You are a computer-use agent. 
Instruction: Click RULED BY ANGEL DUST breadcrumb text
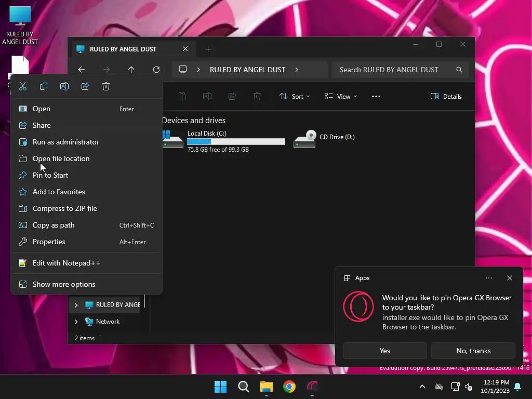247,70
